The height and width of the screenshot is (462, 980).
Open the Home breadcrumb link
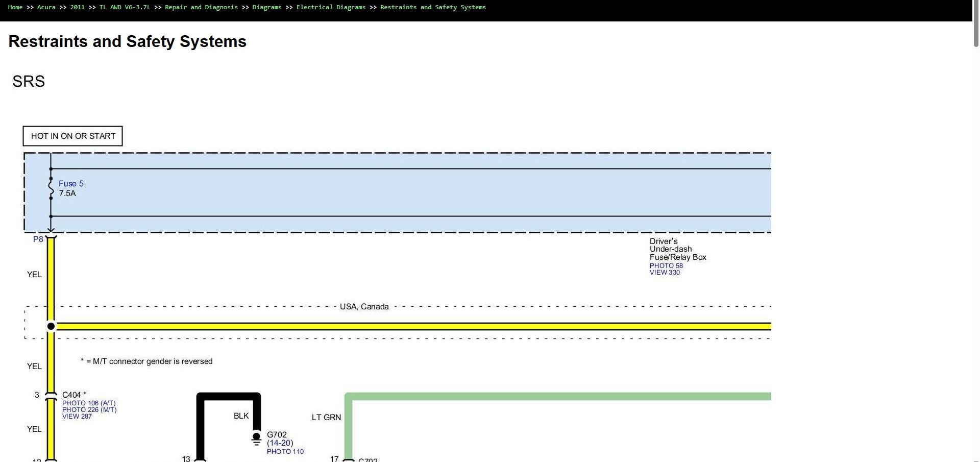point(15,7)
